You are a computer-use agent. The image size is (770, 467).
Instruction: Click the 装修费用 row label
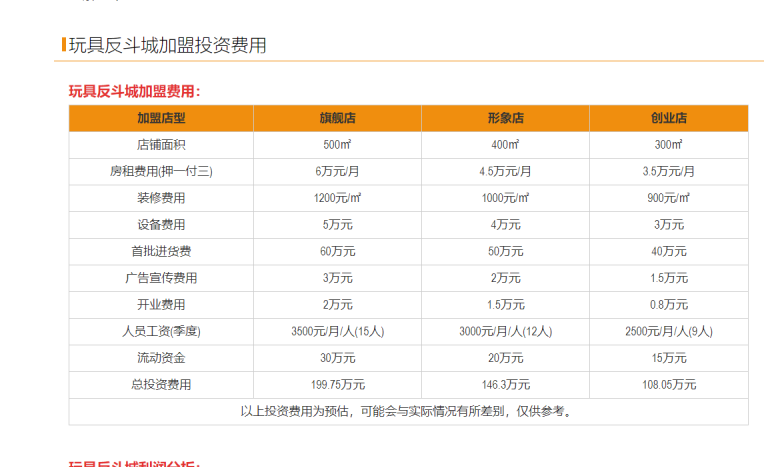(161, 198)
